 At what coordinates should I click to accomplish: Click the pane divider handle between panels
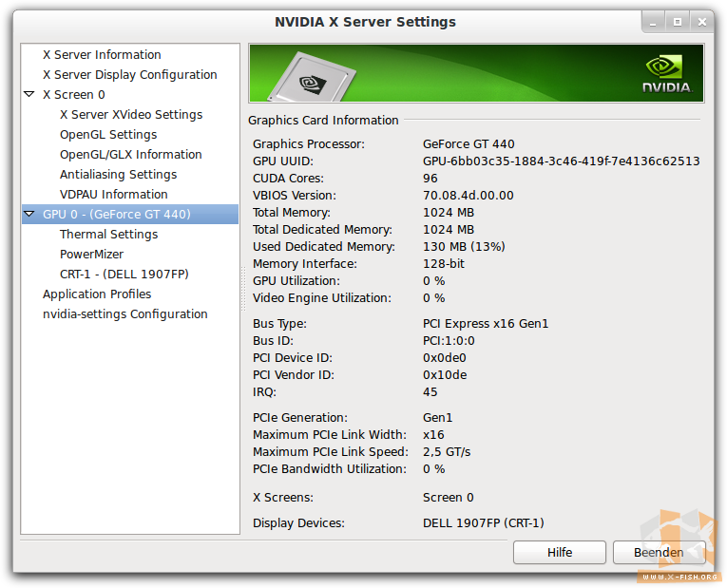pos(243,289)
